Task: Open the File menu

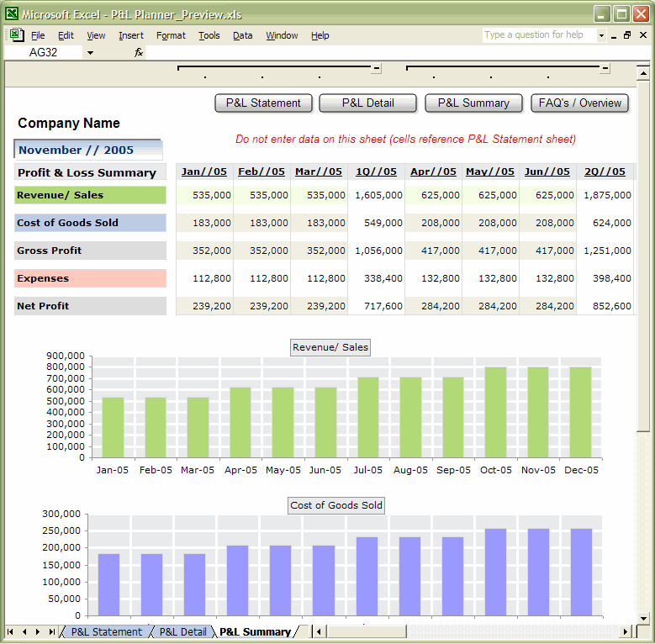Action: click(38, 35)
